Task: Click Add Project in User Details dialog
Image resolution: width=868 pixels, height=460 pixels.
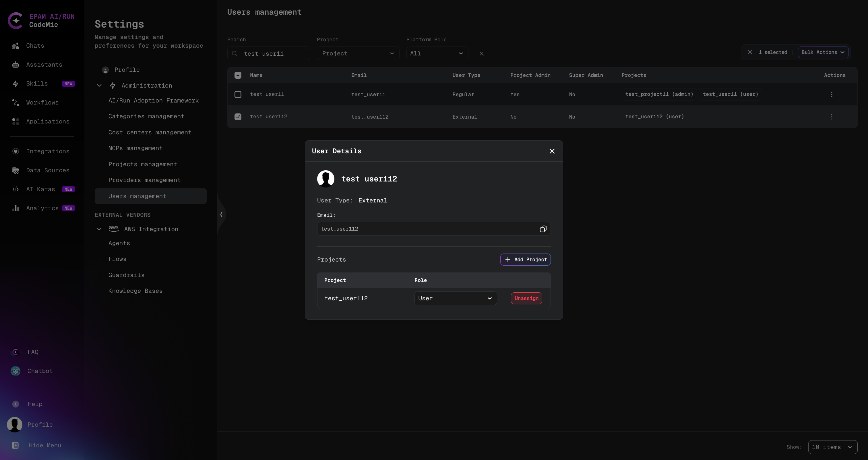Action: point(525,260)
